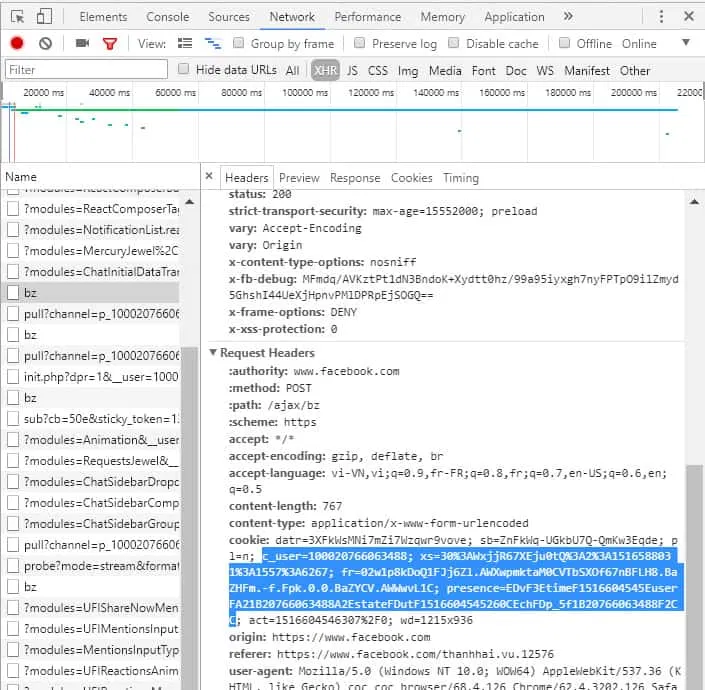705x690 pixels.
Task: Stop recording network log with red button
Action: 17,43
